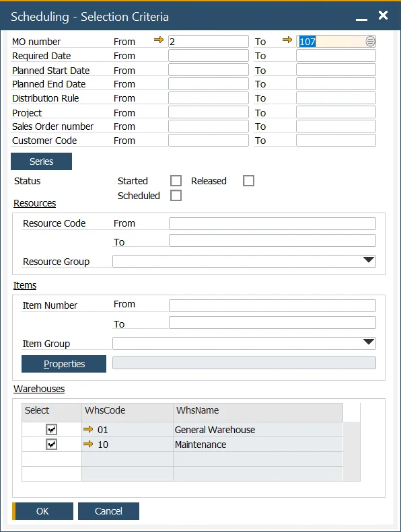The height and width of the screenshot is (532, 401).
Task: Click the Resource Code To field
Action: pos(272,240)
